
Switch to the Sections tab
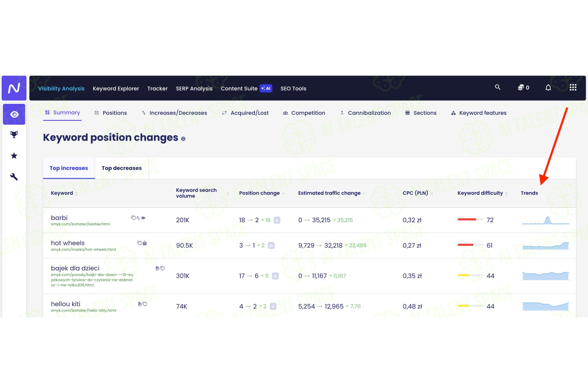point(421,113)
